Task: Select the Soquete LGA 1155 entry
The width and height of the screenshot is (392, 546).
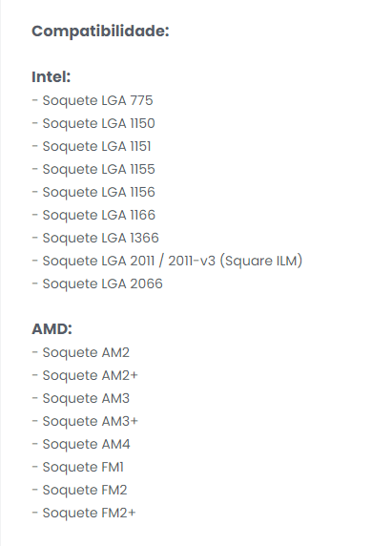Action: tap(93, 170)
